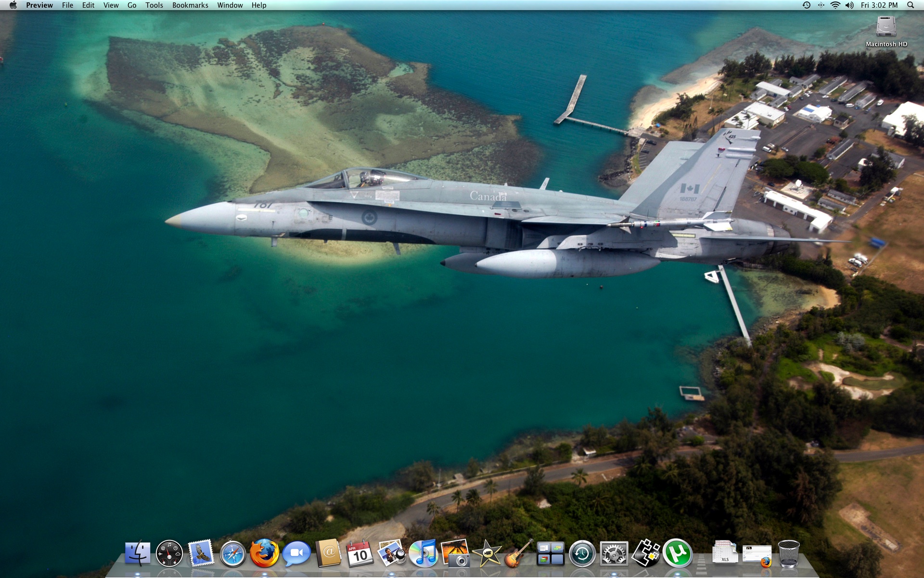Open the Spaces icon in the Dock

551,553
